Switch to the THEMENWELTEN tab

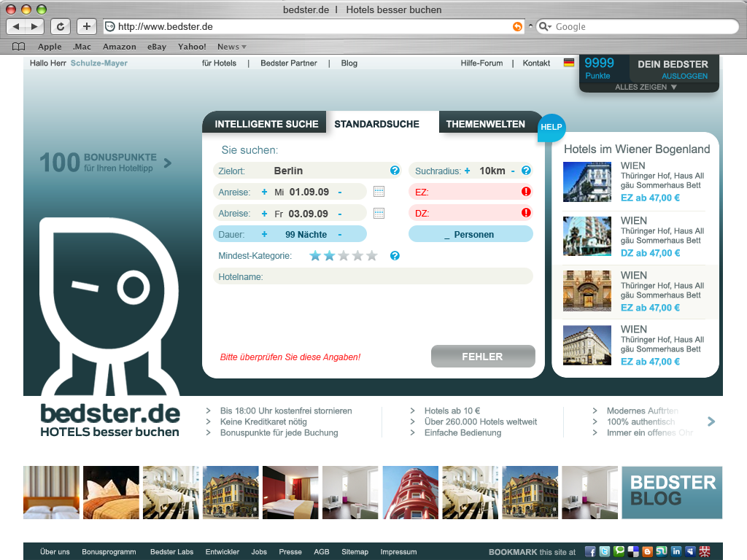(x=486, y=124)
